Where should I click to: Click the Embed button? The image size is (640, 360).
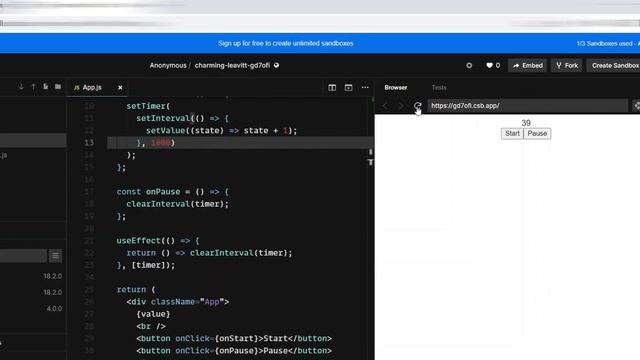[527, 65]
